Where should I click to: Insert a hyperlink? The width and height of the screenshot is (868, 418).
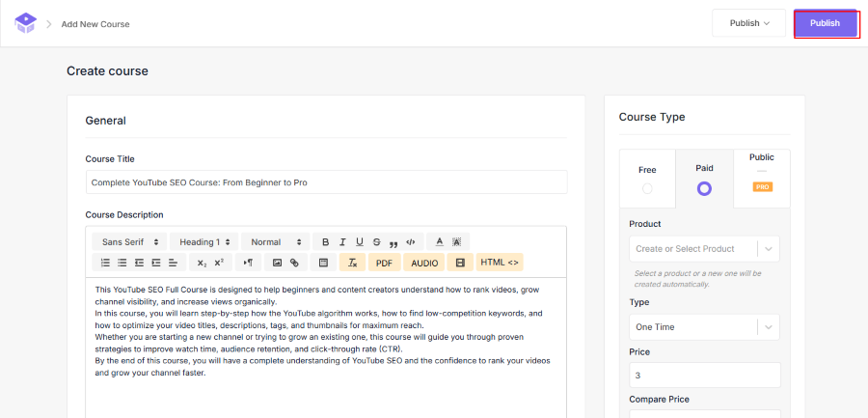tap(294, 263)
